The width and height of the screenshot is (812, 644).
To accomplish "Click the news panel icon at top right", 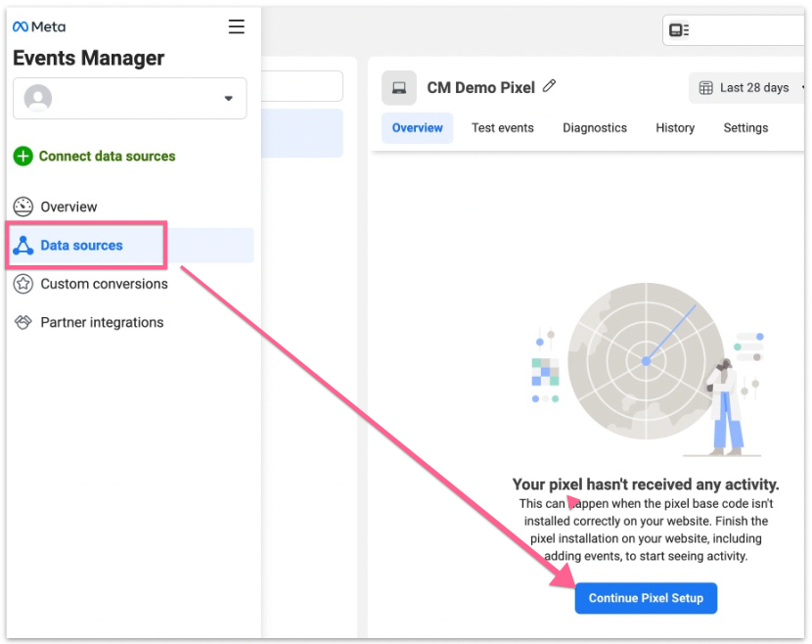I will coord(679,30).
